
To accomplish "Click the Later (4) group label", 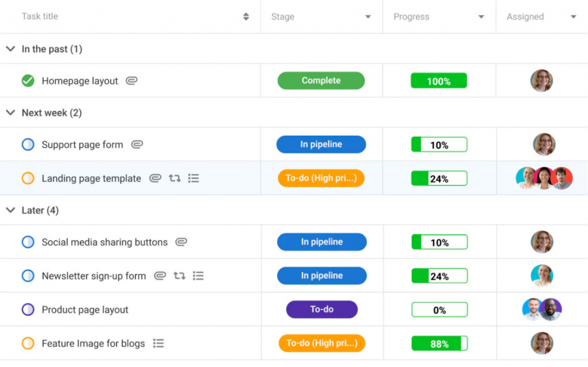I will [40, 210].
